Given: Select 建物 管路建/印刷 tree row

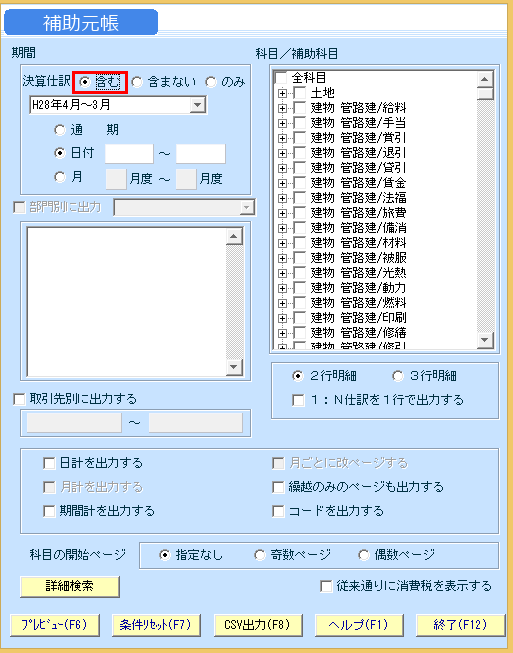Looking at the screenshot, I should [358, 318].
